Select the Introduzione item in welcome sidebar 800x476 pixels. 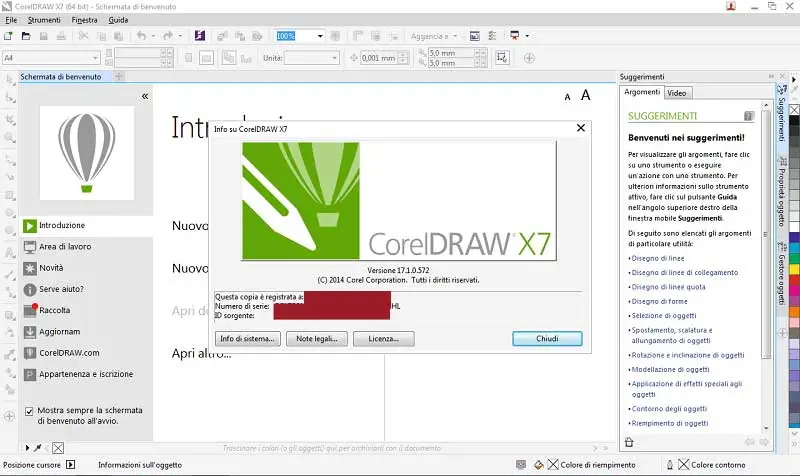(x=87, y=226)
